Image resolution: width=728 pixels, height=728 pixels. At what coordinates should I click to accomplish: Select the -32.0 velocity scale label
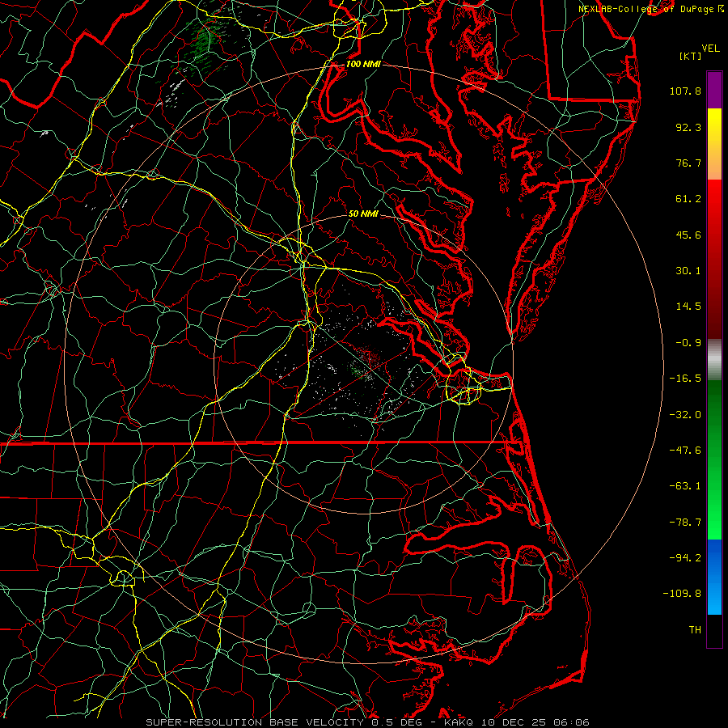685,415
